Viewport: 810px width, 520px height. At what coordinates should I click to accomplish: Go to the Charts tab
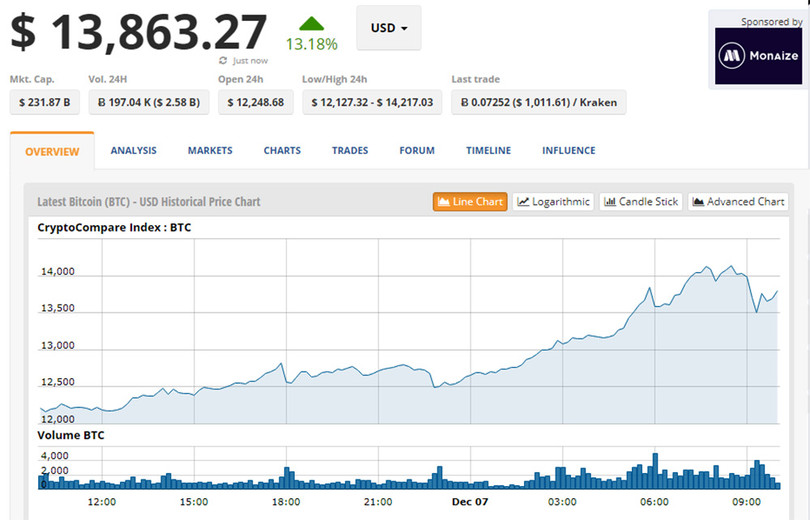(x=282, y=151)
